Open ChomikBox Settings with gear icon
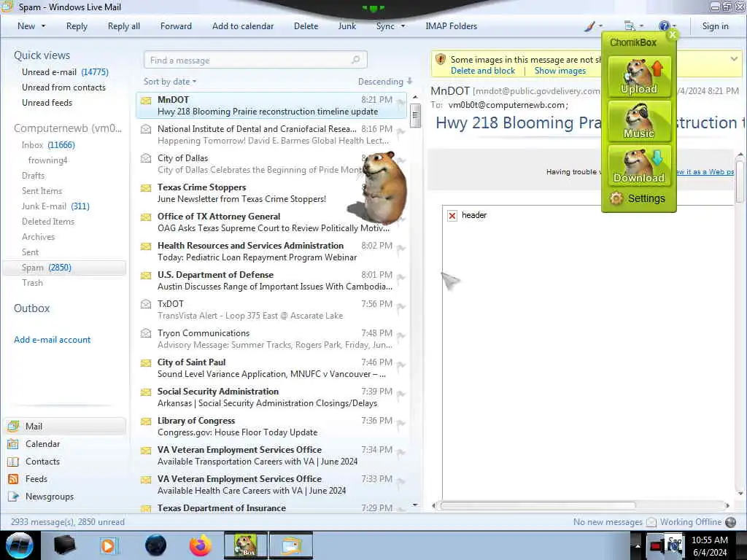This screenshot has height=560, width=747. (x=638, y=198)
